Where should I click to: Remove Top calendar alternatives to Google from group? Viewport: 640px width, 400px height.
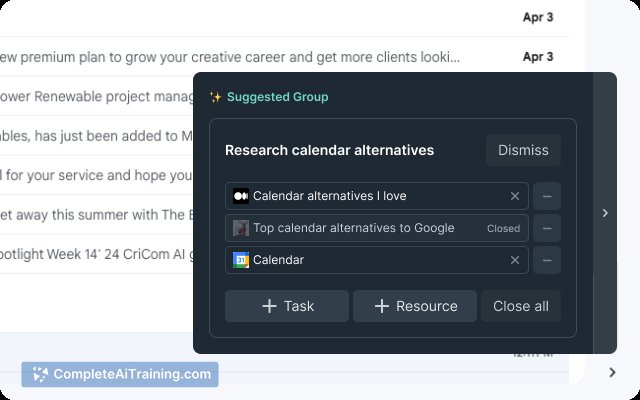pos(547,228)
